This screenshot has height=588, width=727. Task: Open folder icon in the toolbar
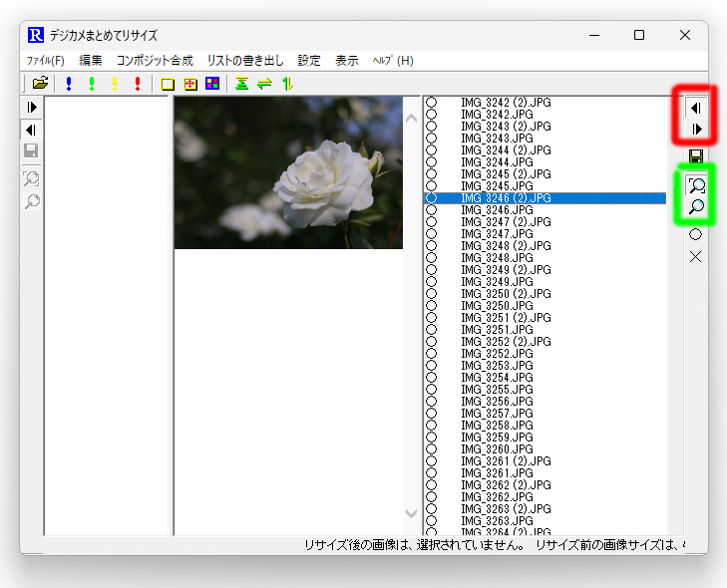click(x=40, y=84)
